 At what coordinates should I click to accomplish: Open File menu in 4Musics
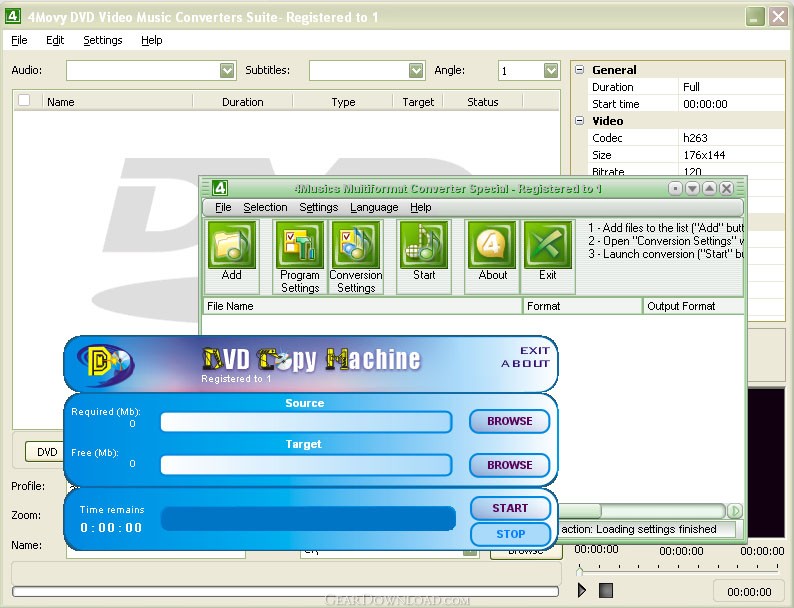223,207
